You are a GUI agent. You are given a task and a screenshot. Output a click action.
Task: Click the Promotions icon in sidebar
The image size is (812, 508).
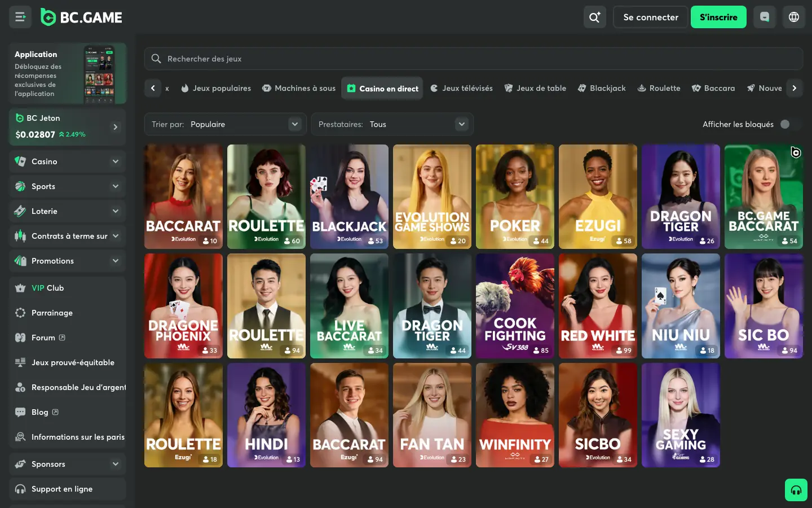point(20,261)
